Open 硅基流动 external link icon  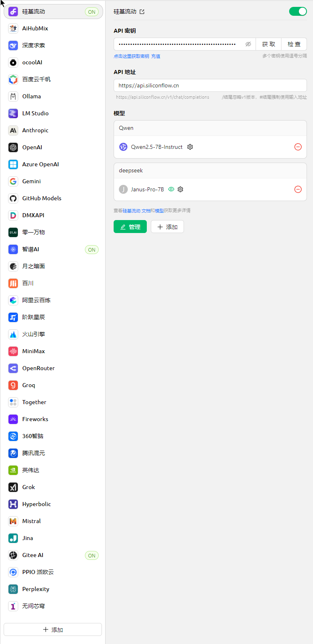coord(142,12)
